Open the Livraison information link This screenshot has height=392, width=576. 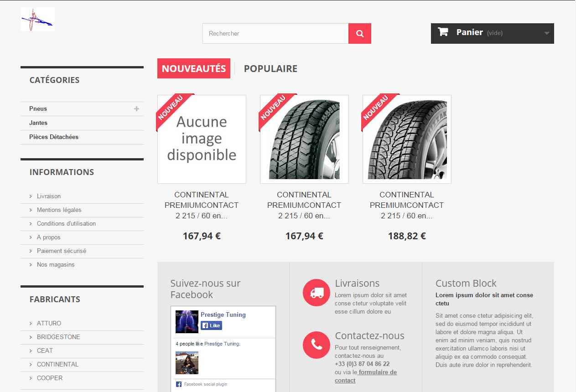49,196
